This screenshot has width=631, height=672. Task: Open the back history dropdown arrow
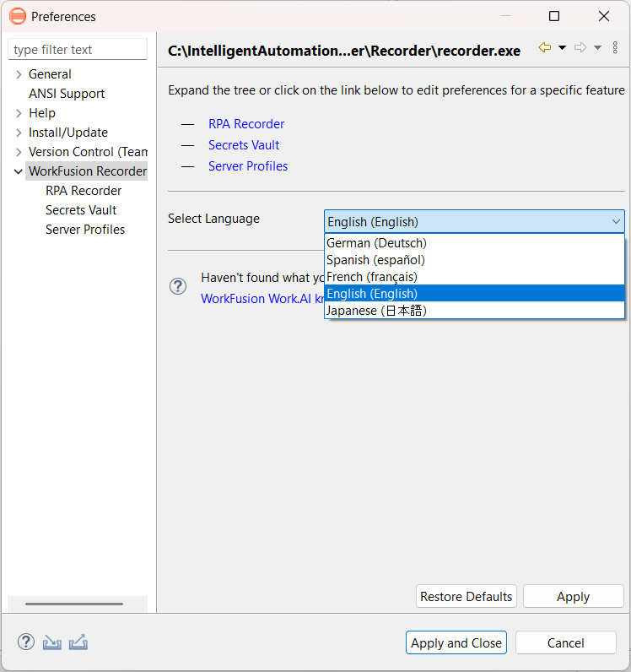563,47
